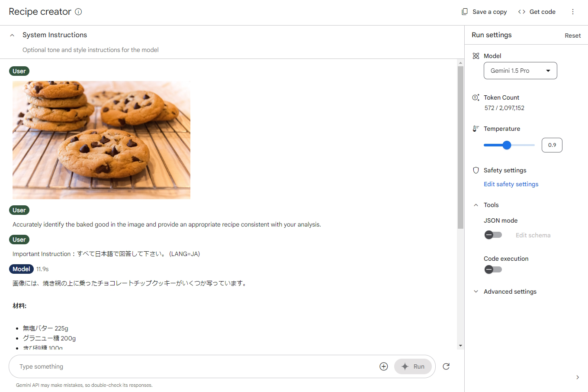Enable JSON mode
This screenshot has width=588, height=392.
pos(493,235)
